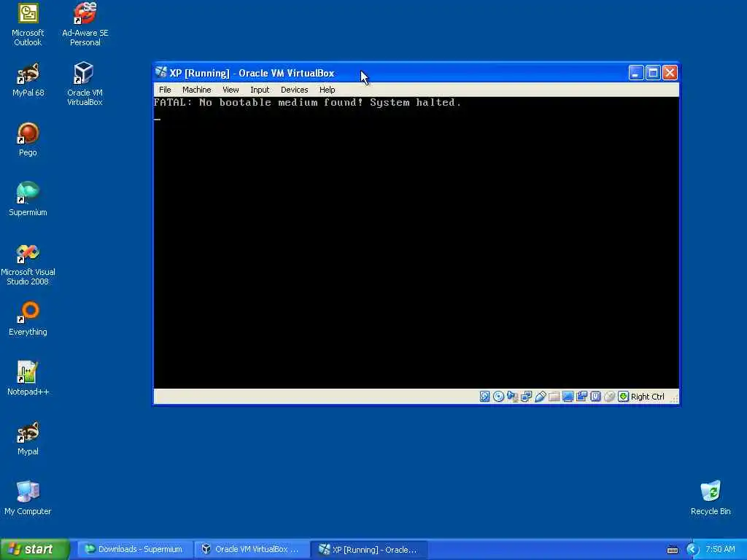The height and width of the screenshot is (560, 747).
Task: Switch to Downloads - Supermium taskbar button
Action: (x=134, y=549)
